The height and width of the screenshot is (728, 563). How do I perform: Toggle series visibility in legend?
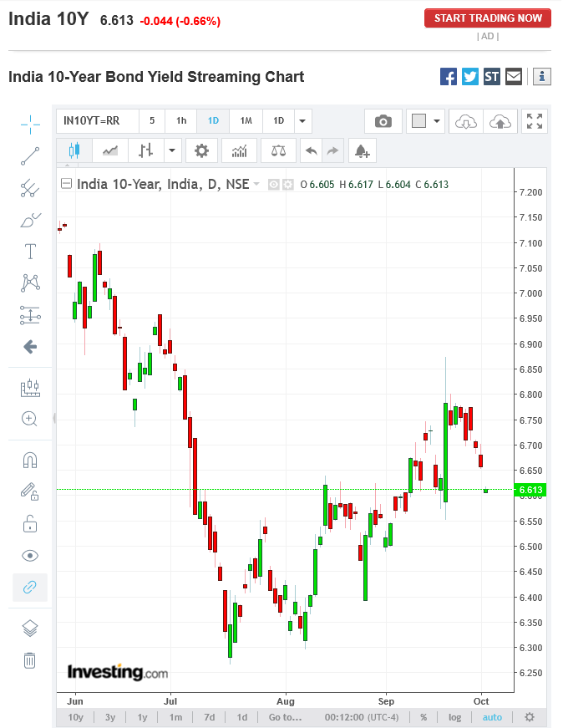274,185
